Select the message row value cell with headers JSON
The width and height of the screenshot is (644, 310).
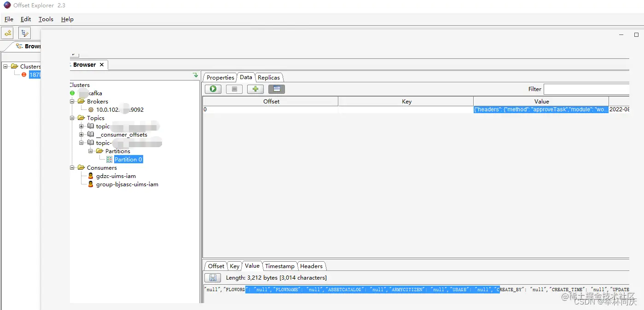(541, 109)
